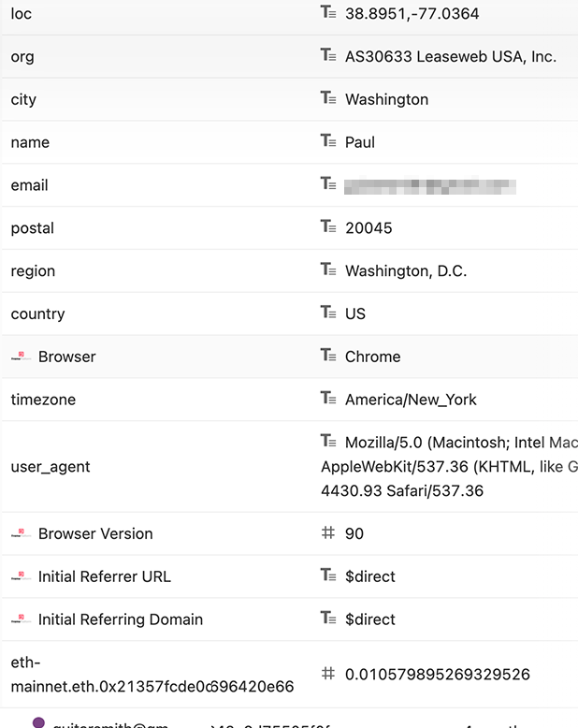Click number icon beside eth-mainnet value
578x728 pixels.
click(x=328, y=673)
